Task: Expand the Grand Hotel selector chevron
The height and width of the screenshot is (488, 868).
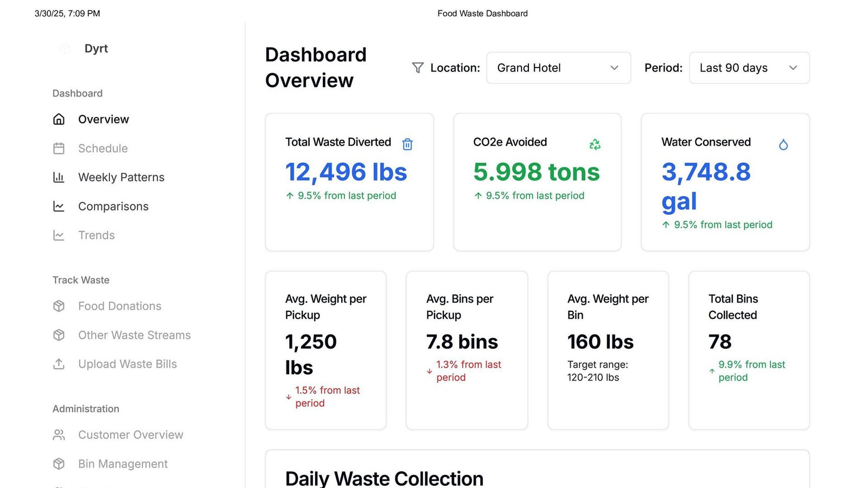Action: coord(614,68)
